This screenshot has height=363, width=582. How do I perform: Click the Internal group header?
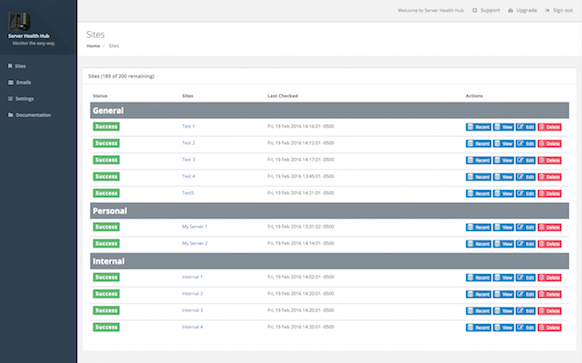pyautogui.click(x=329, y=261)
